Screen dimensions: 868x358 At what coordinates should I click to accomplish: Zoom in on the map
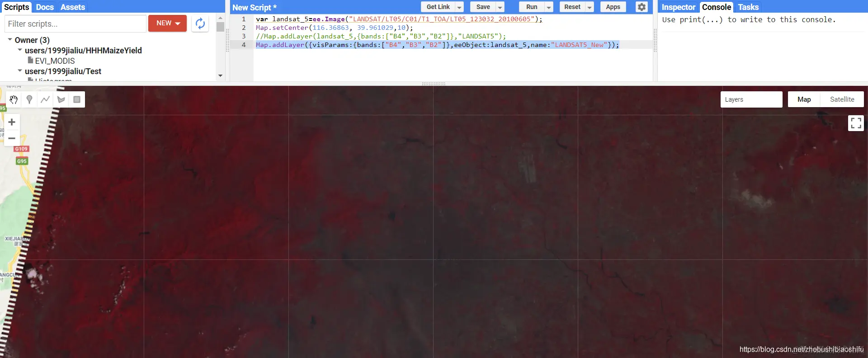click(12, 122)
